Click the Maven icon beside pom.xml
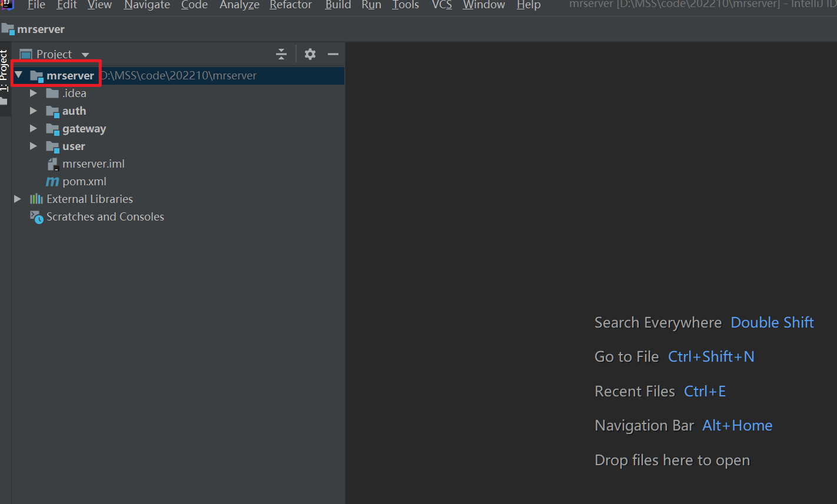The image size is (837, 504). 53,182
